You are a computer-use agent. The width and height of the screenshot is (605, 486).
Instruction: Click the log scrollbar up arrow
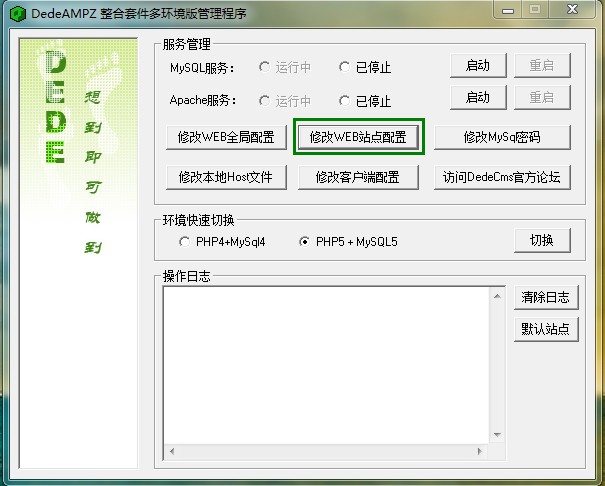click(x=497, y=295)
